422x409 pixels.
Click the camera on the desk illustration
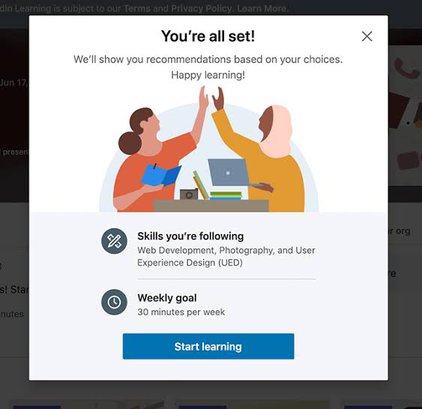tap(189, 194)
